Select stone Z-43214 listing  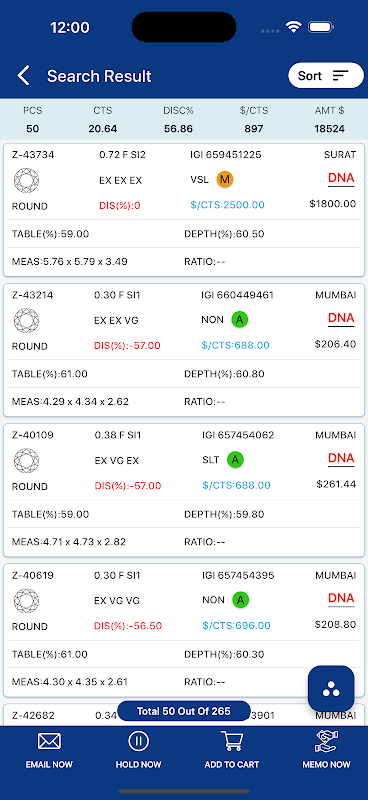(184, 351)
